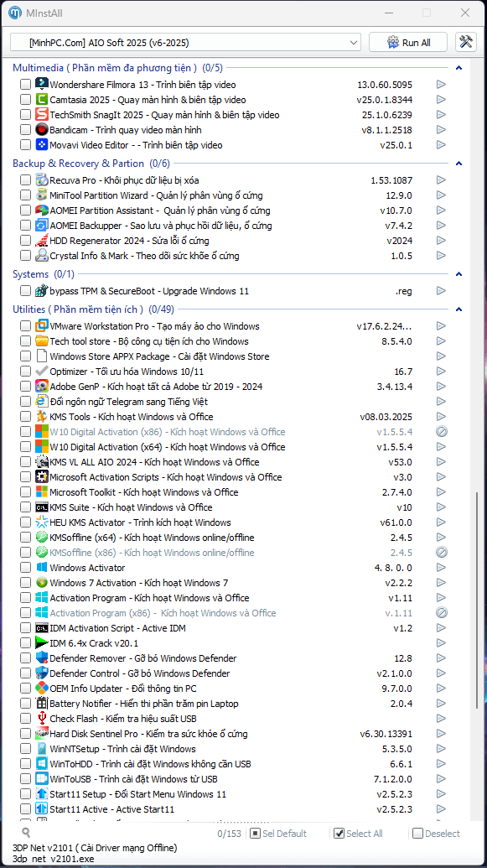Click the search magnifier icon at bottom left
This screenshot has height=868, width=487.
25,833
